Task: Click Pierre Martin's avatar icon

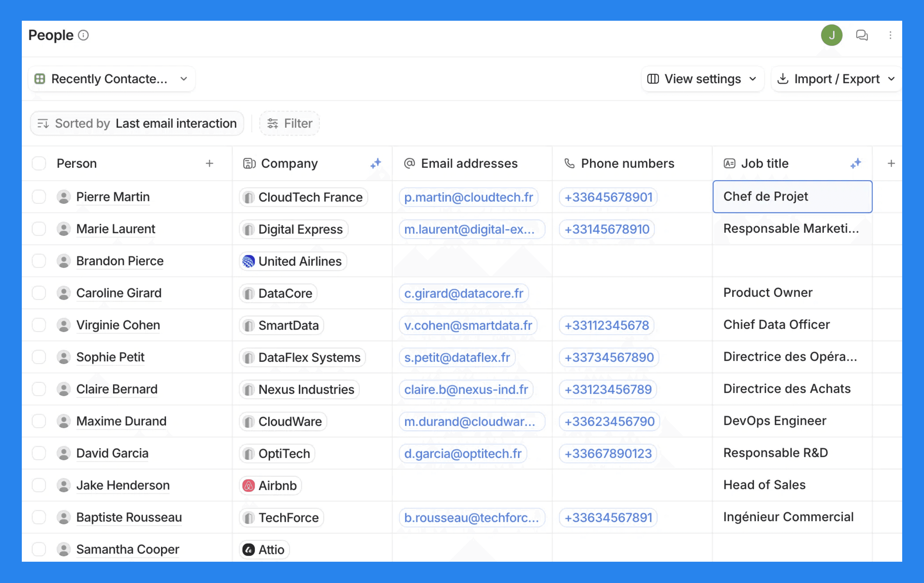Action: click(x=63, y=197)
